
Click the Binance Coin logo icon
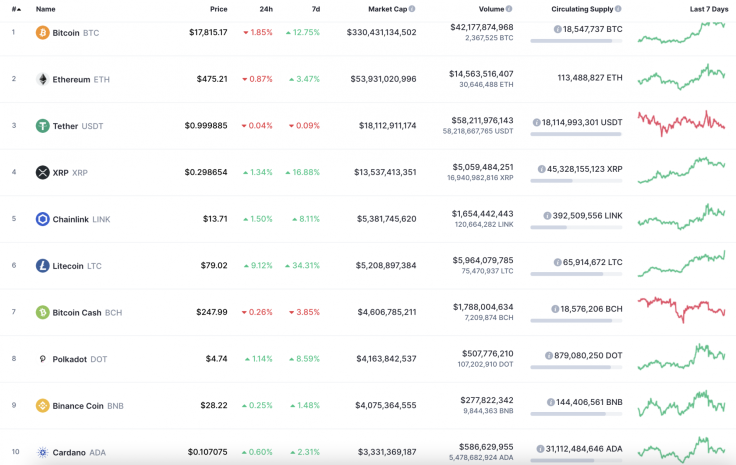[x=42, y=405]
